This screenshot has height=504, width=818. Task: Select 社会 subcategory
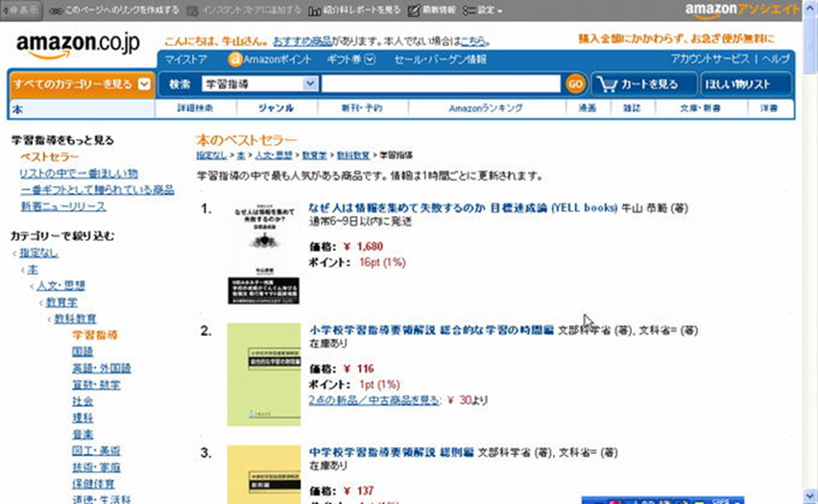click(x=83, y=401)
